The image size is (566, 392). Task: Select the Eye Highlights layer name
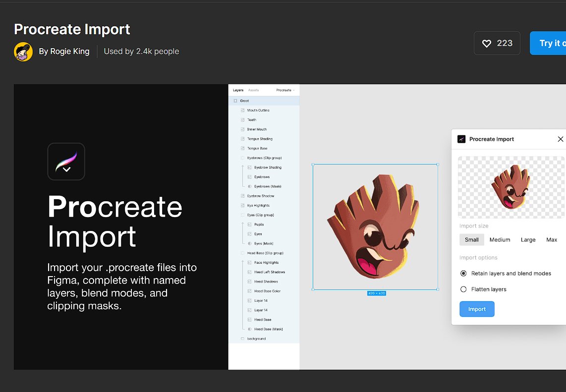(258, 205)
